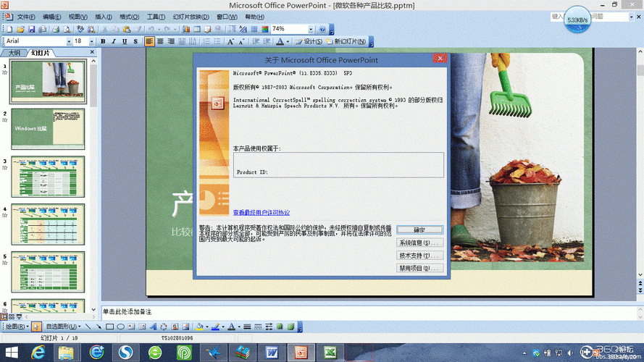Select the Rectangle drawing tool
644x362 pixels.
[109, 327]
